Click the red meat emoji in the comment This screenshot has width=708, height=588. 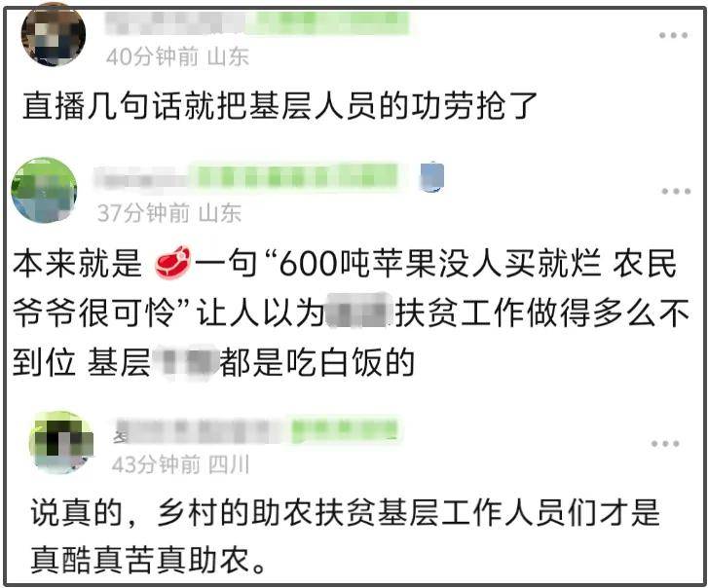pyautogui.click(x=173, y=263)
